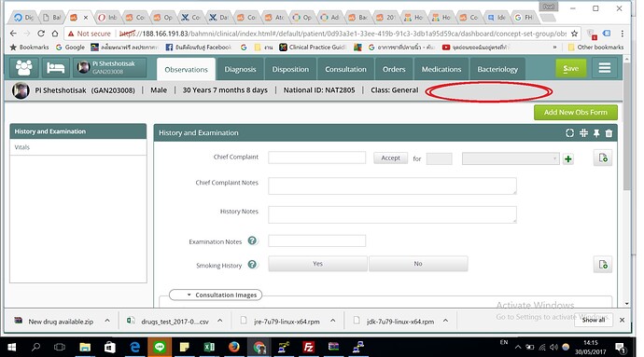The image size is (644, 357).
Task: Show all downloads
Action: click(x=594, y=320)
